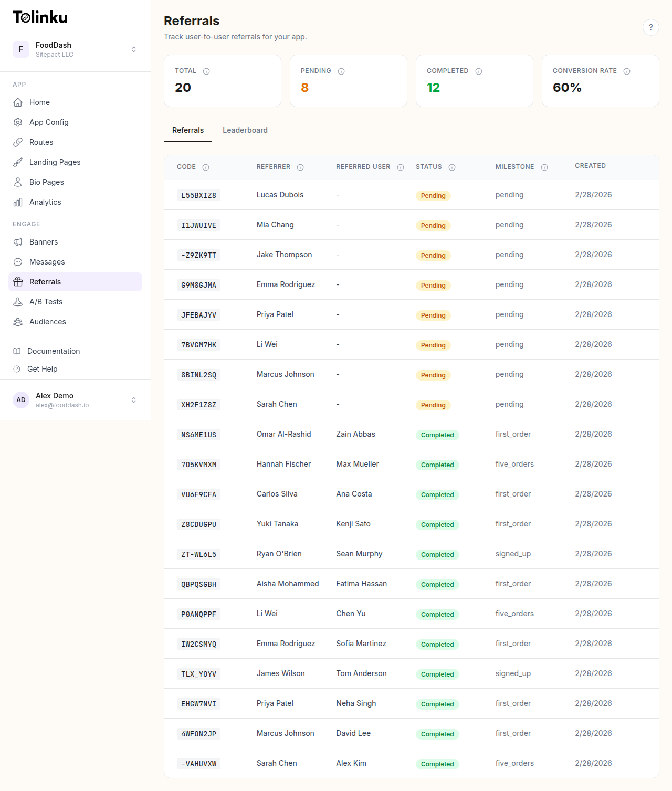Select the Routes sidebar icon
Screen dimensions: 672x791
(18, 142)
